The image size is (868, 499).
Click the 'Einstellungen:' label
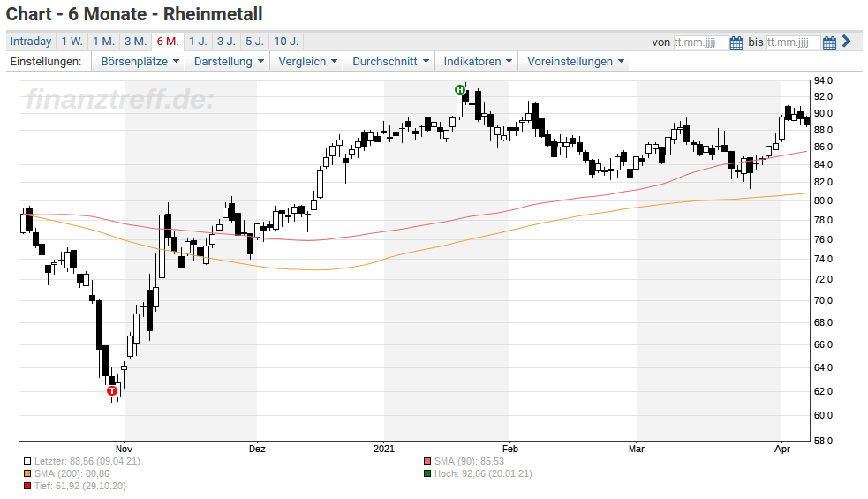(x=45, y=62)
